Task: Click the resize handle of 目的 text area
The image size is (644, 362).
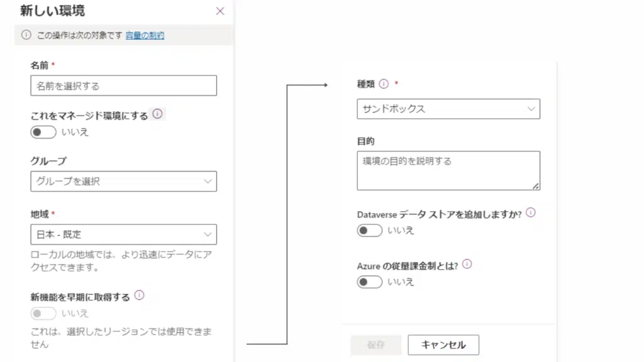Action: point(536,186)
